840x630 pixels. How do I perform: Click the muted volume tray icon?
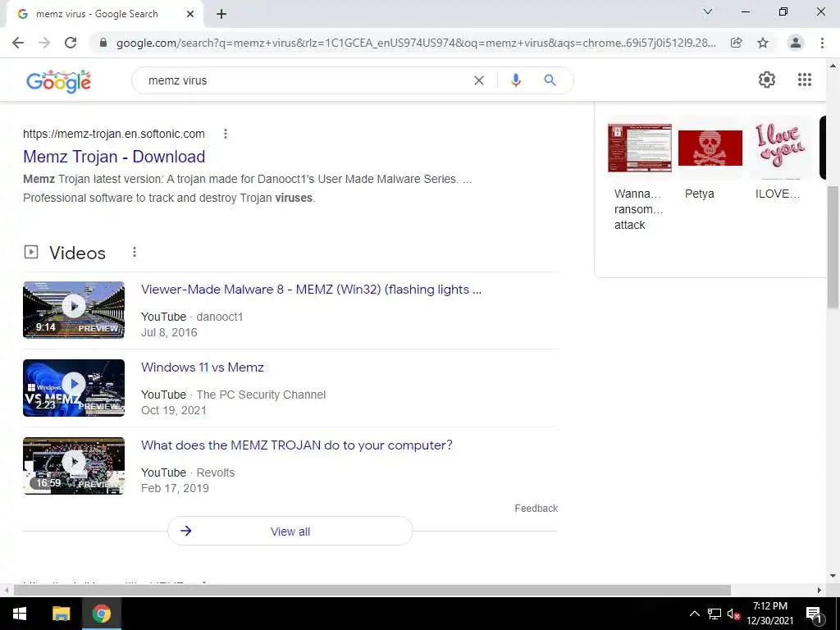click(x=733, y=614)
